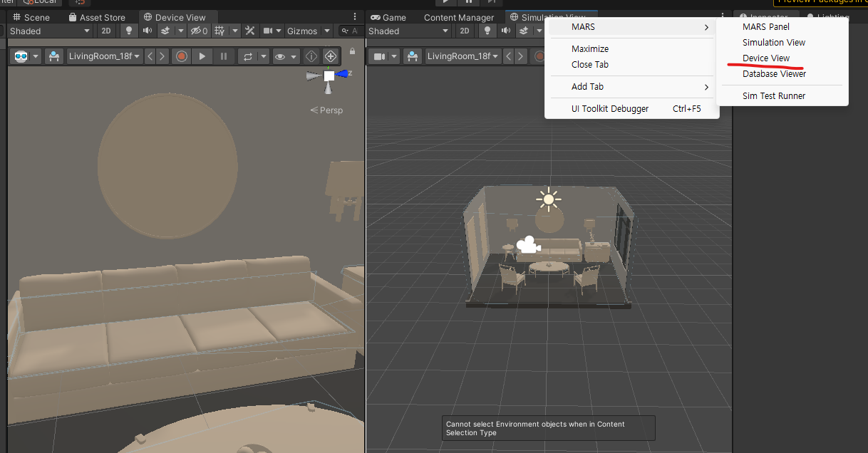This screenshot has width=868, height=453.
Task: Open Gizmos dropdown arrow
Action: [x=327, y=31]
